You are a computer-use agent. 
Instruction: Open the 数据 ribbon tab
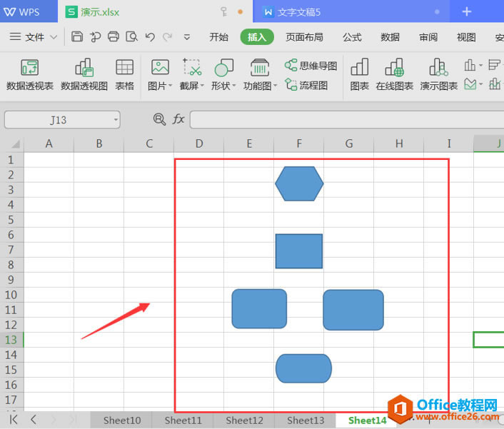coord(390,37)
